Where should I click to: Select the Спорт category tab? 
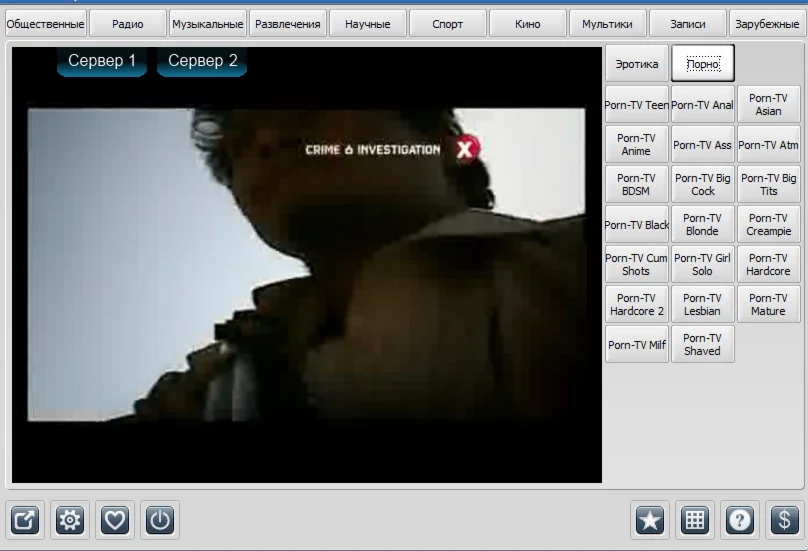coord(447,24)
